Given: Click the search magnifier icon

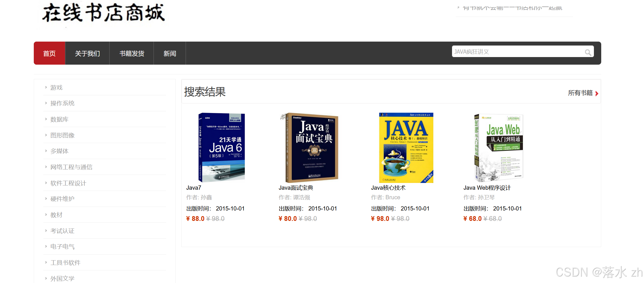Looking at the screenshot, I should point(588,52).
